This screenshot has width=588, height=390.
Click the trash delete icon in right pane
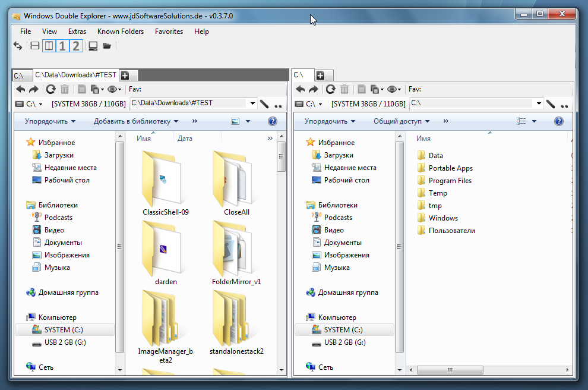344,89
